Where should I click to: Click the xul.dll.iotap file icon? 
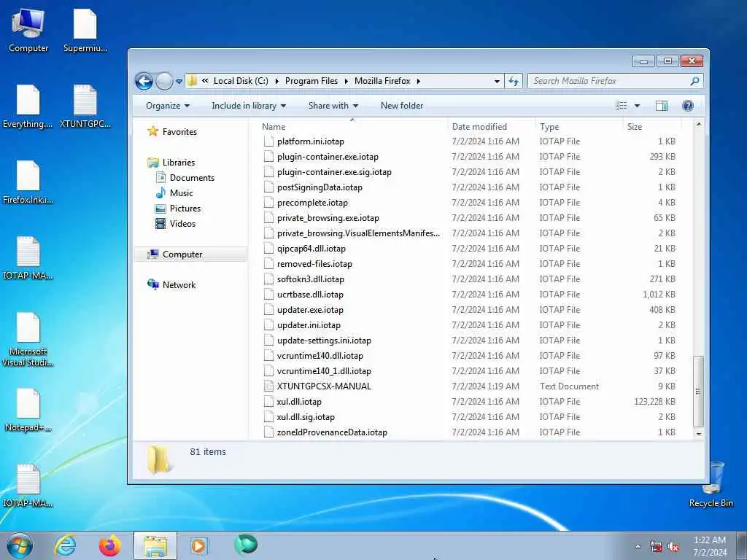pyautogui.click(x=268, y=402)
